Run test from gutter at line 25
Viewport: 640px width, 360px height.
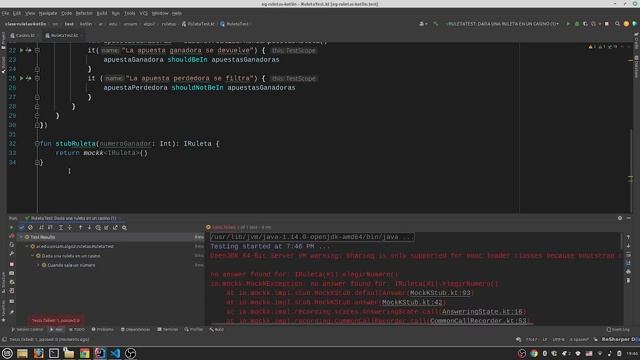click(22, 78)
